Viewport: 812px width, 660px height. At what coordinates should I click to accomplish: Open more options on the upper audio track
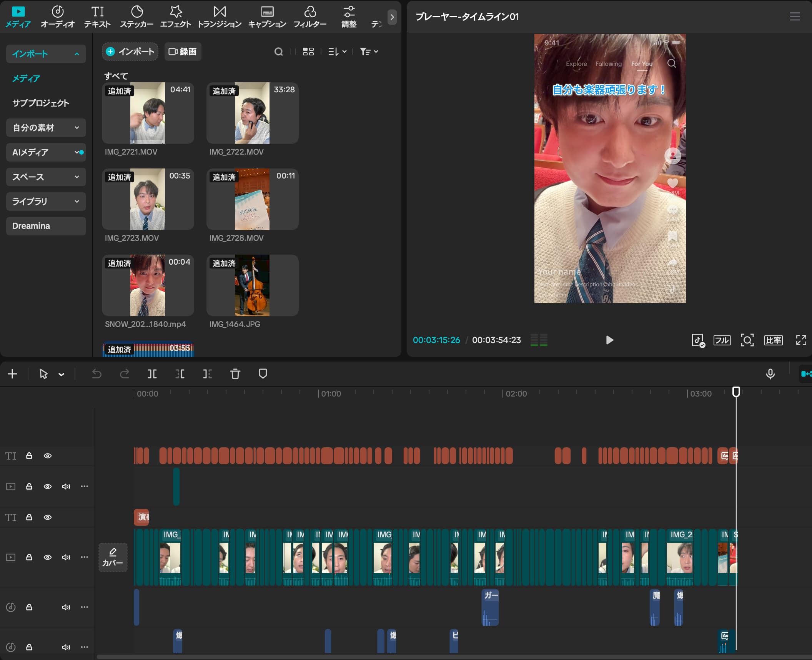pos(85,607)
